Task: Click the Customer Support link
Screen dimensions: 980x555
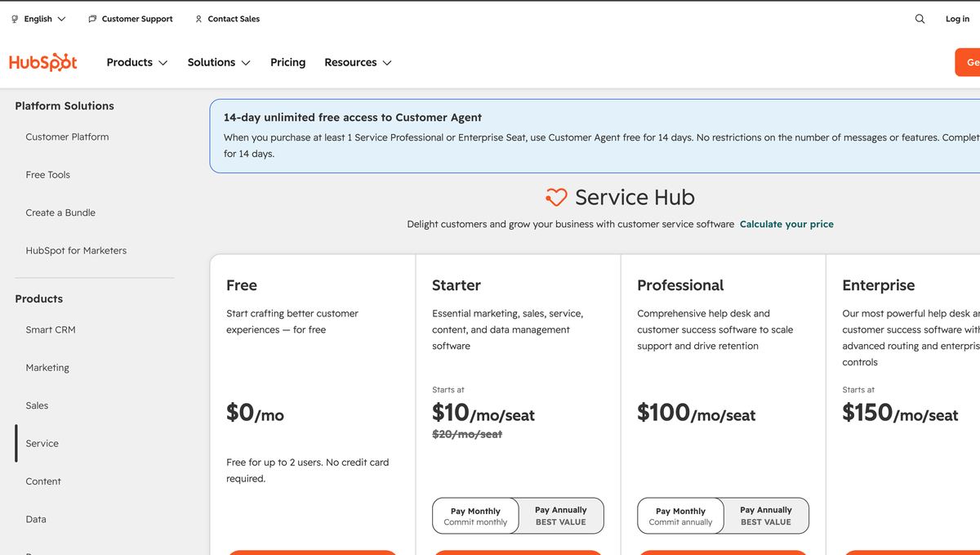Action: (137, 19)
